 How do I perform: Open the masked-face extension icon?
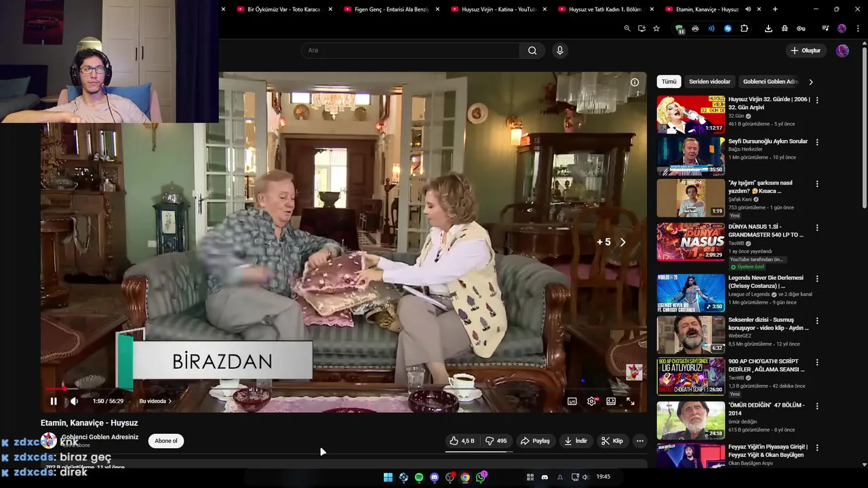[695, 28]
